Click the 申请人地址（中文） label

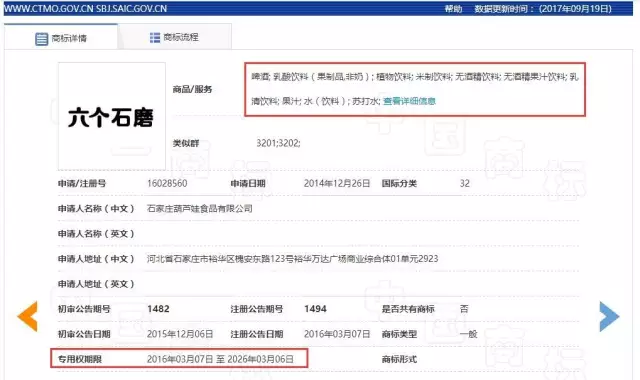pos(96,259)
